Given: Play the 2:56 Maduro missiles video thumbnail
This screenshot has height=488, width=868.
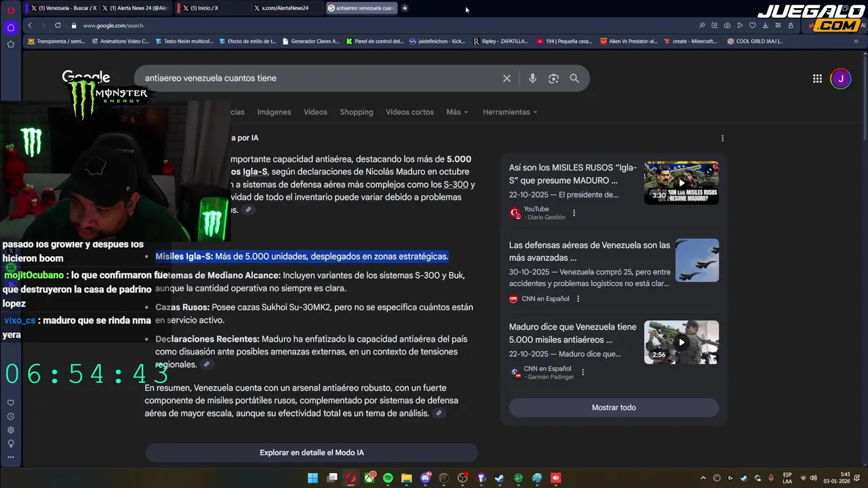Looking at the screenshot, I should click(681, 342).
